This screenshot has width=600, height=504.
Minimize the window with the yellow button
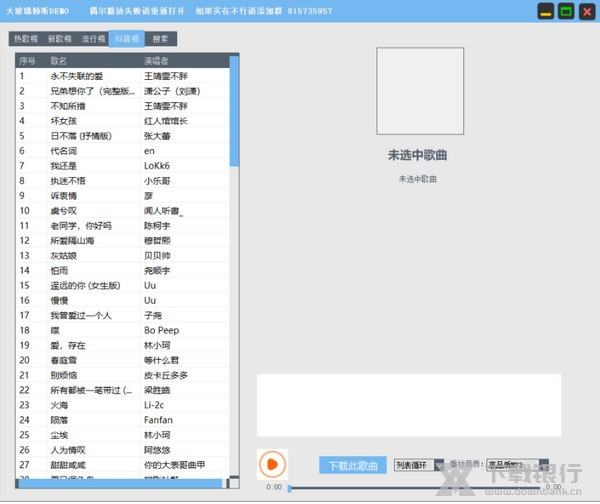pos(546,11)
